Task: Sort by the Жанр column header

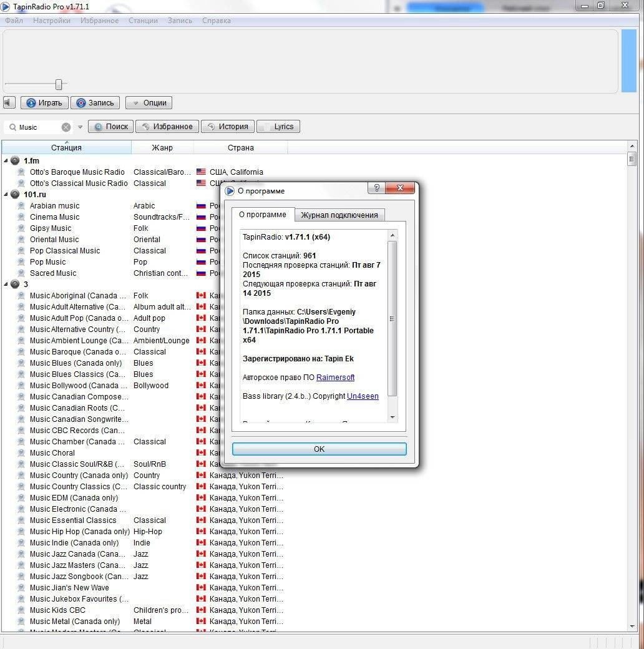Action: coord(162,148)
